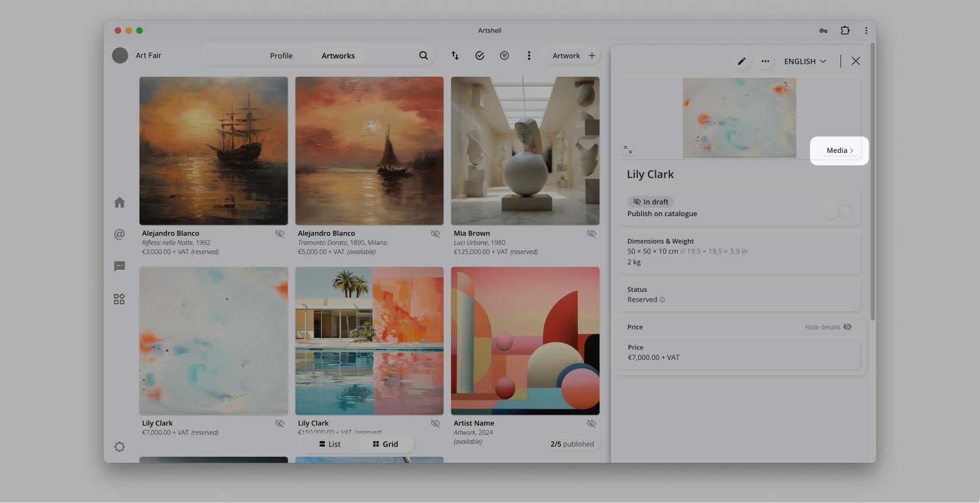Open settings gear in sidebar
Viewport: 980px width, 503px height.
pos(119,447)
